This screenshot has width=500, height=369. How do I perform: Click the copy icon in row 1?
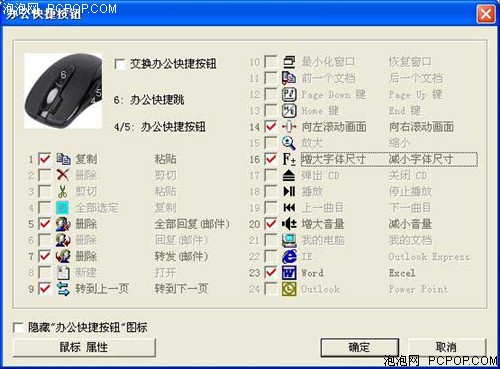click(63, 159)
